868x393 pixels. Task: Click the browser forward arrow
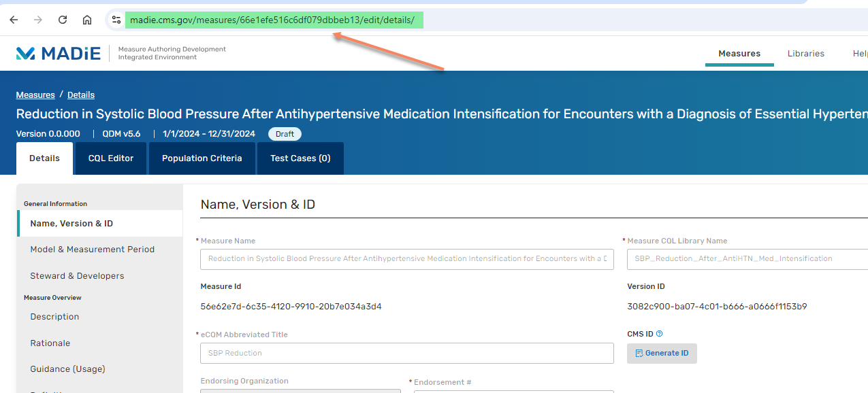pos(38,20)
